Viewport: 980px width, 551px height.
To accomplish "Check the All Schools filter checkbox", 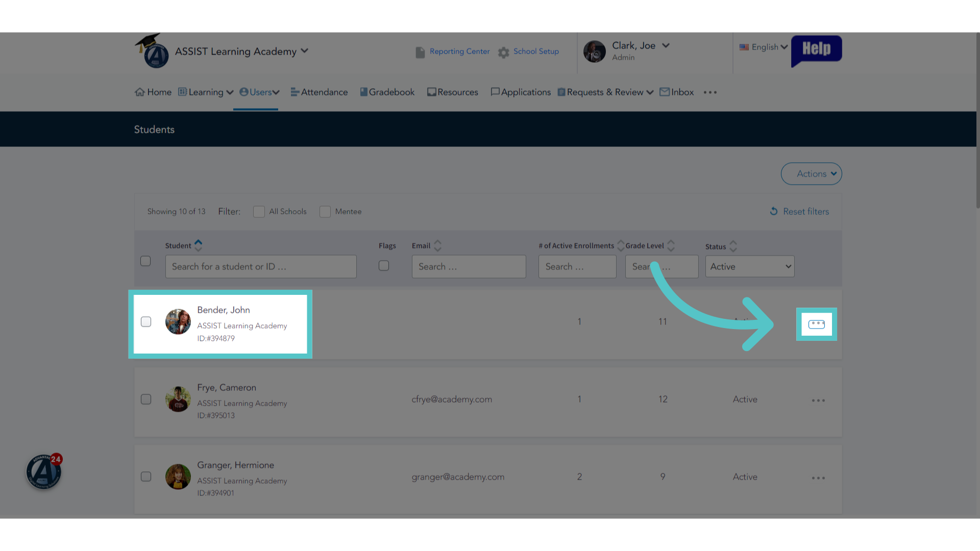I will tap(259, 212).
